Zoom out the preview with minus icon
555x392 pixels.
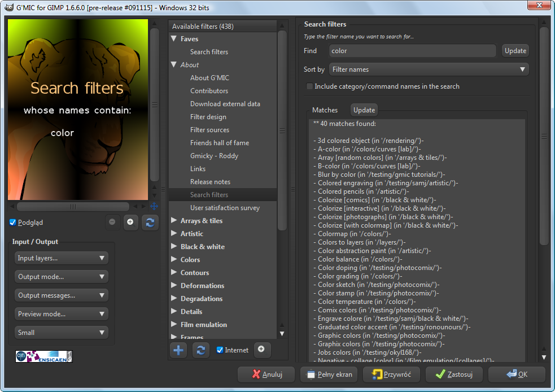coord(112,222)
